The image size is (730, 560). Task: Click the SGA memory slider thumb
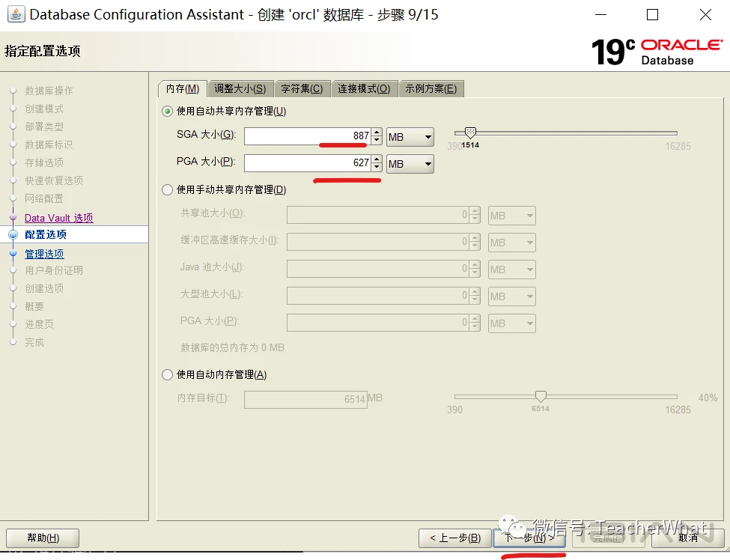470,133
